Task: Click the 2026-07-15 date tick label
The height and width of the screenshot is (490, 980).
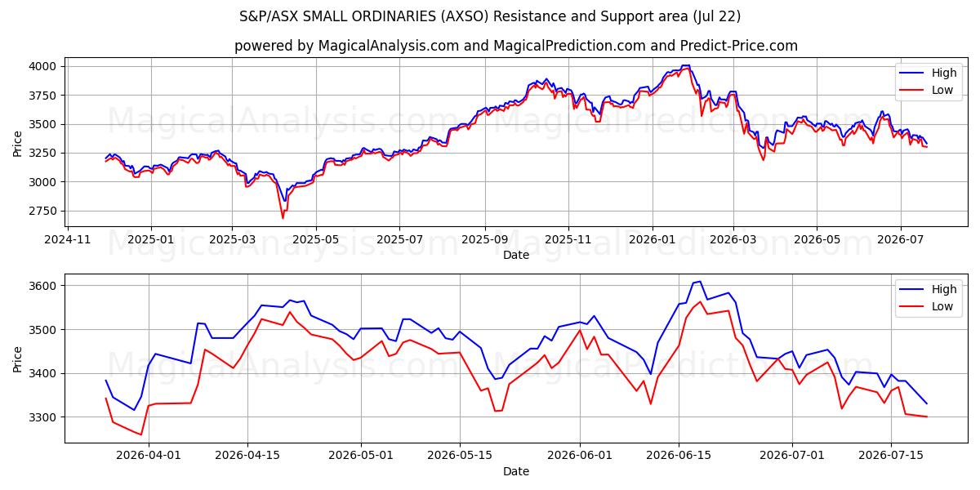Action: pos(891,456)
